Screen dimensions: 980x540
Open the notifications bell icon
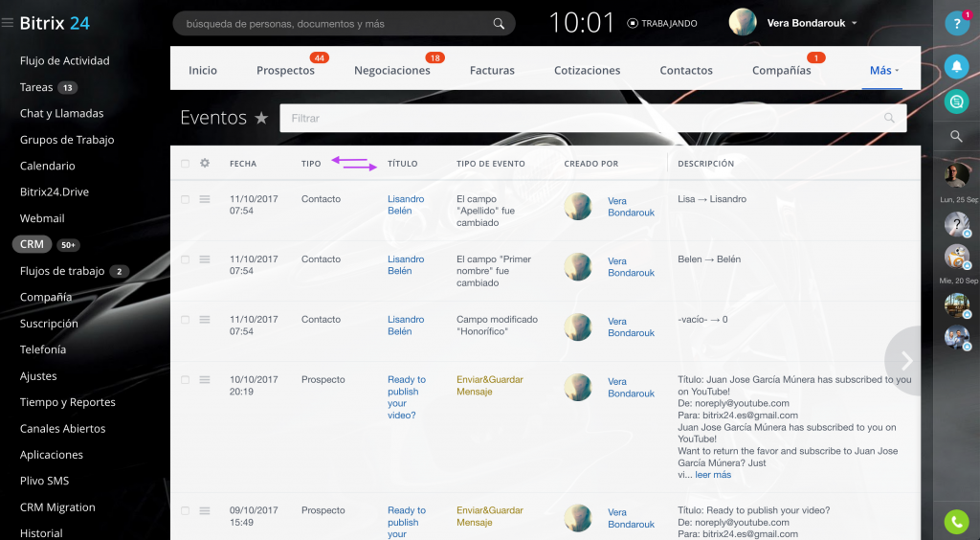pyautogui.click(x=956, y=66)
